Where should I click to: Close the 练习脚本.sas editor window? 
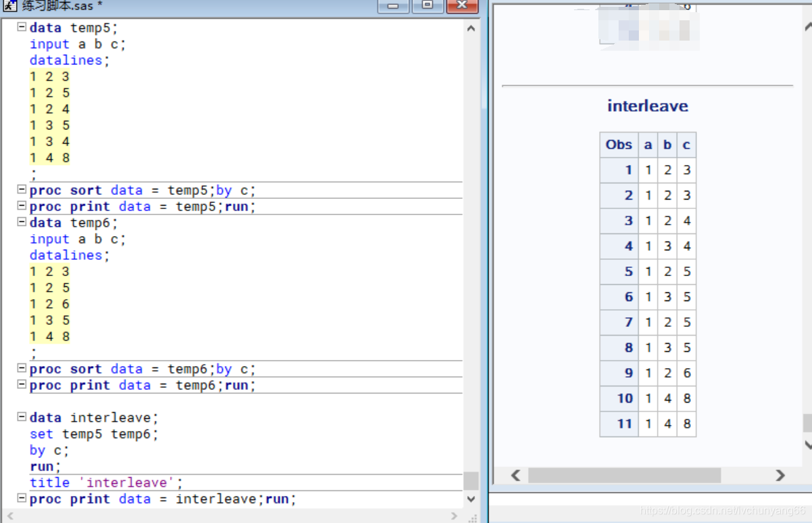(x=462, y=6)
